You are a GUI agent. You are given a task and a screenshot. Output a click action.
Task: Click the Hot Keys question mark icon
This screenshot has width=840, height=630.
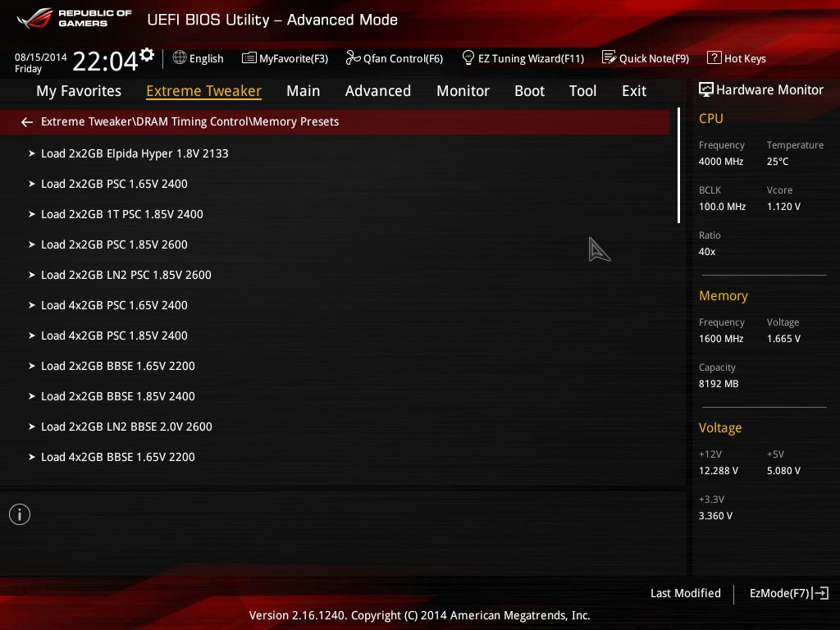point(714,57)
